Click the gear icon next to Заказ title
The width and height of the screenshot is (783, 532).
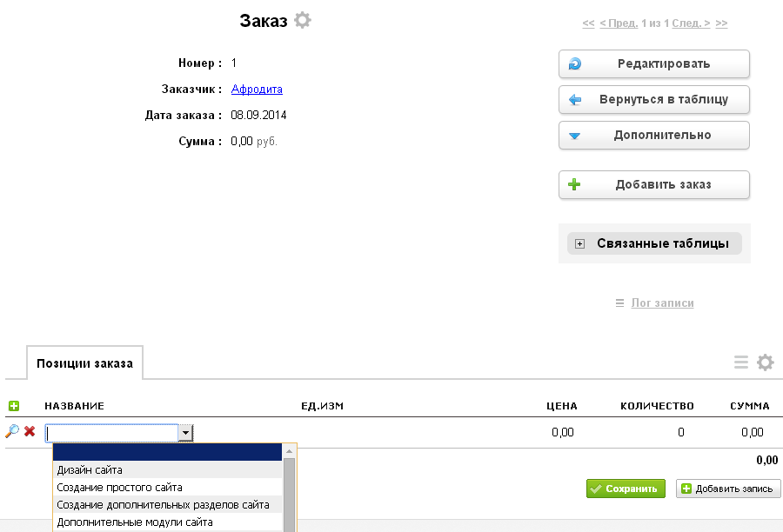(302, 21)
